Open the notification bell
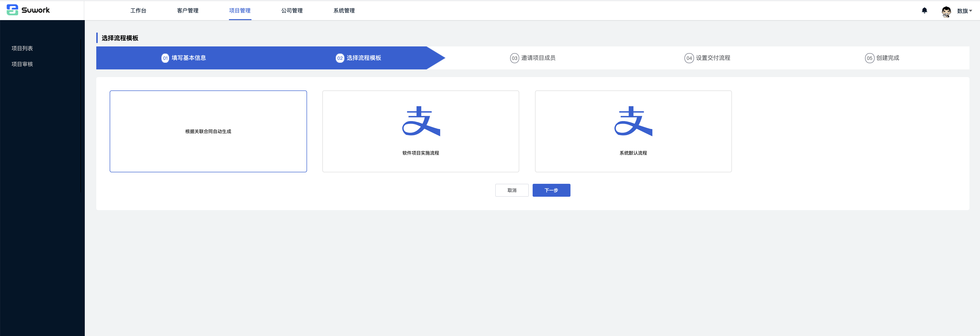980x336 pixels. [924, 10]
